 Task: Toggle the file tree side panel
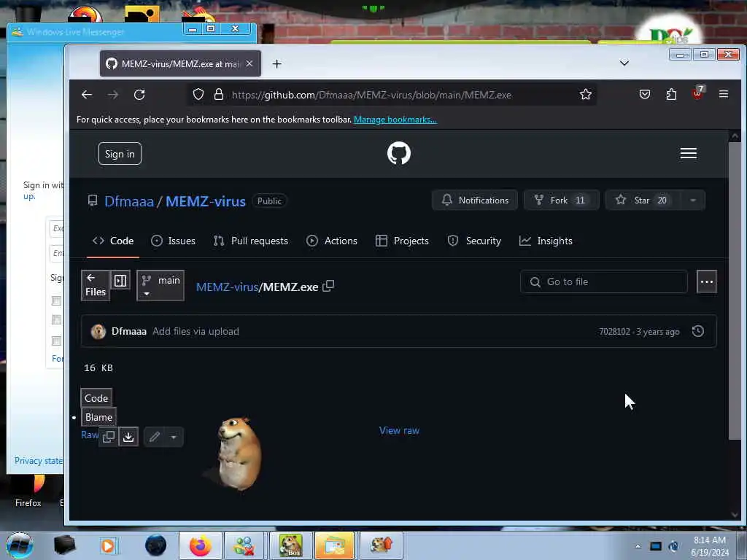[120, 281]
